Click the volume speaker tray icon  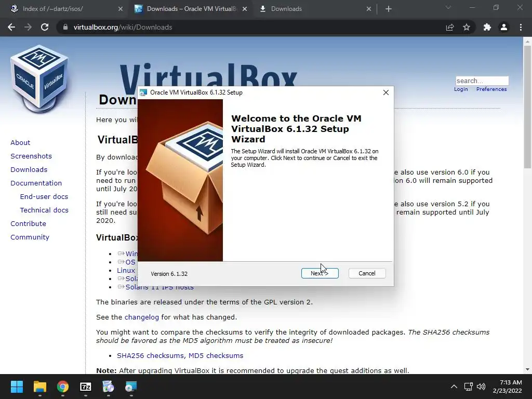pos(481,387)
